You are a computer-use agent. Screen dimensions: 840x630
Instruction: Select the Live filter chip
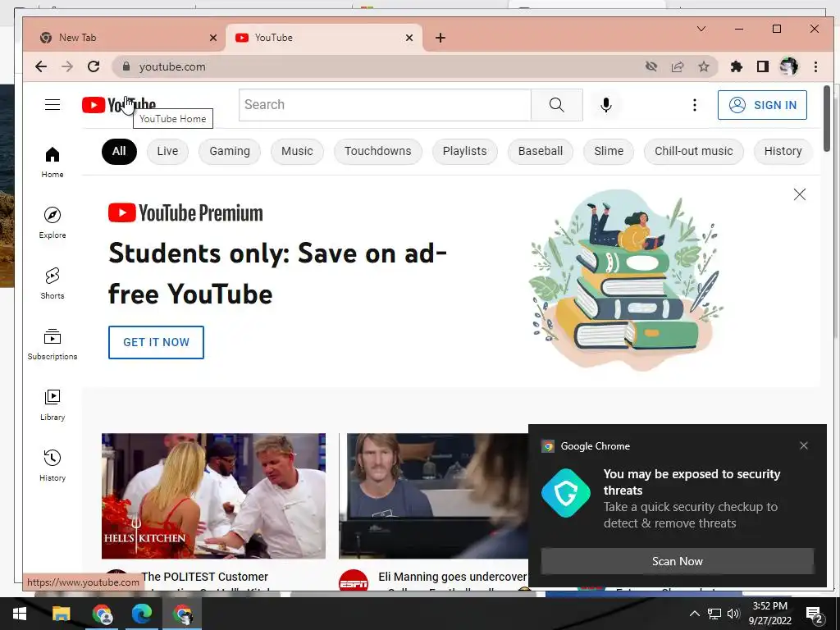(x=167, y=151)
